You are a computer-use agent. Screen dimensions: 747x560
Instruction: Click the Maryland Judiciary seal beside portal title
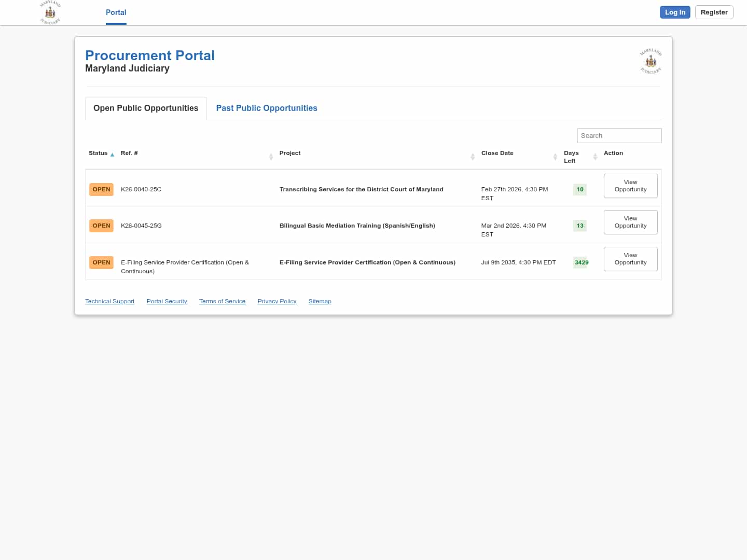(651, 62)
